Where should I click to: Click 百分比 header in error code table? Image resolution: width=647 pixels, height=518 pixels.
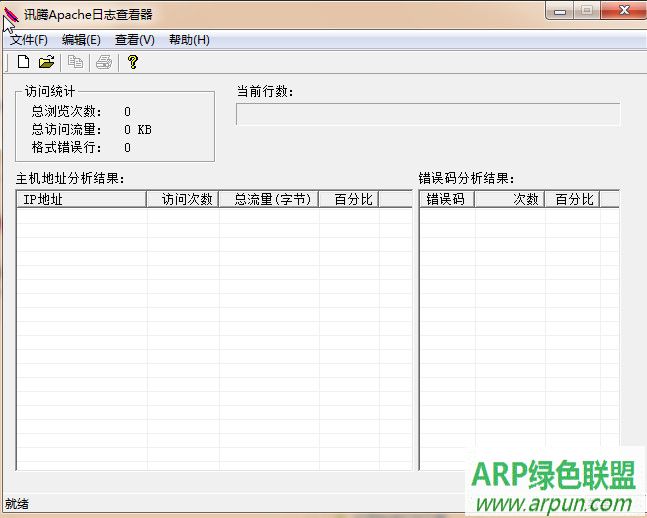click(x=574, y=199)
